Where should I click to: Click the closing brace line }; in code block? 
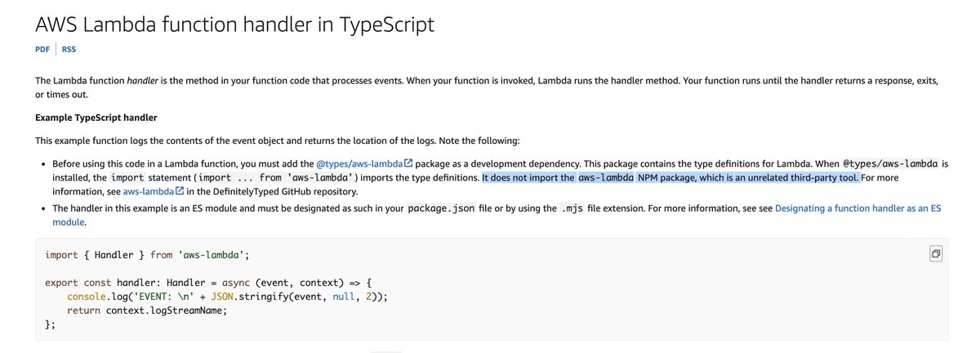pos(50,324)
